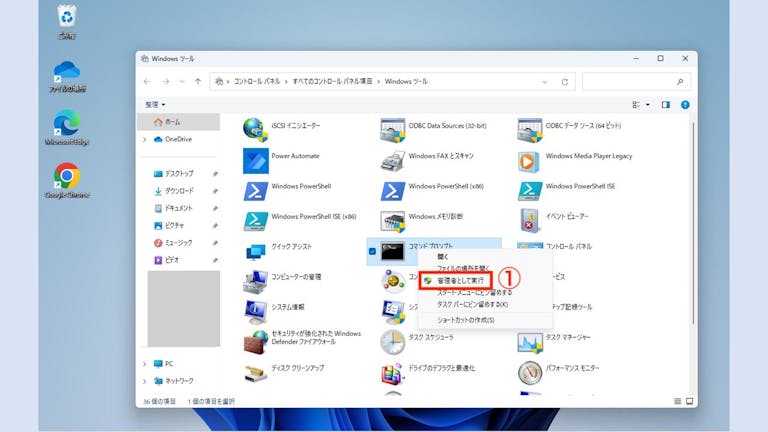Select デスクトップ in the navigation pane
The height and width of the screenshot is (432, 768).
coord(179,174)
